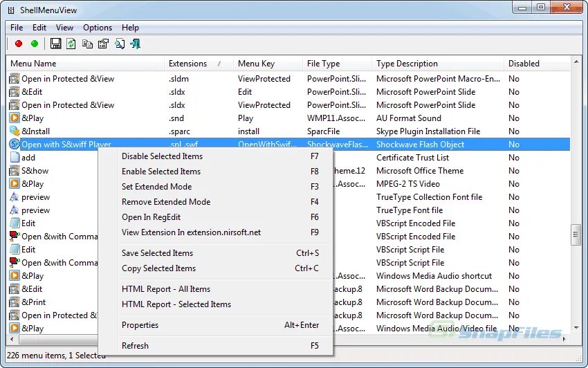Click the Save floppy disk toolbar icon
Viewport: 588px width, 368px height.
[x=55, y=44]
